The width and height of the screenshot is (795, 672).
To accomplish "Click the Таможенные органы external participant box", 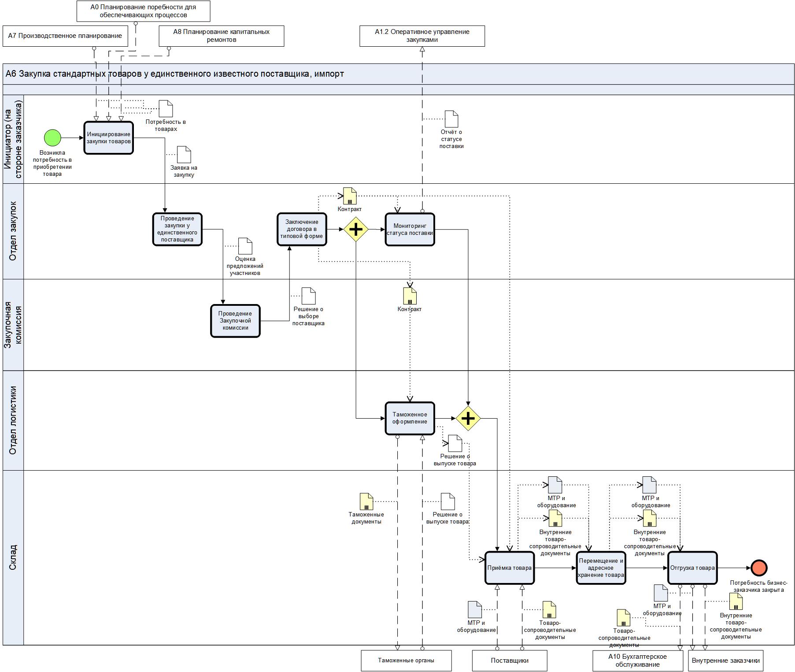I will coord(406,660).
